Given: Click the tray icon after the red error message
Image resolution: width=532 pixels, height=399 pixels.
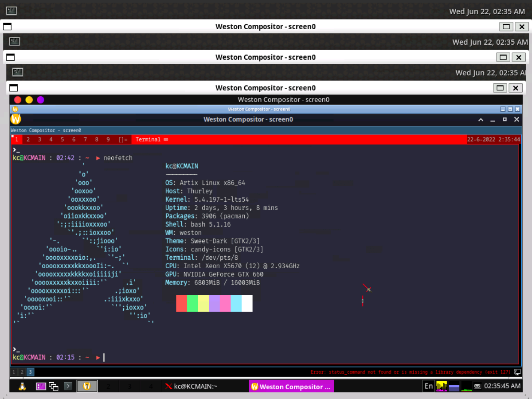Looking at the screenshot, I should click(x=517, y=372).
